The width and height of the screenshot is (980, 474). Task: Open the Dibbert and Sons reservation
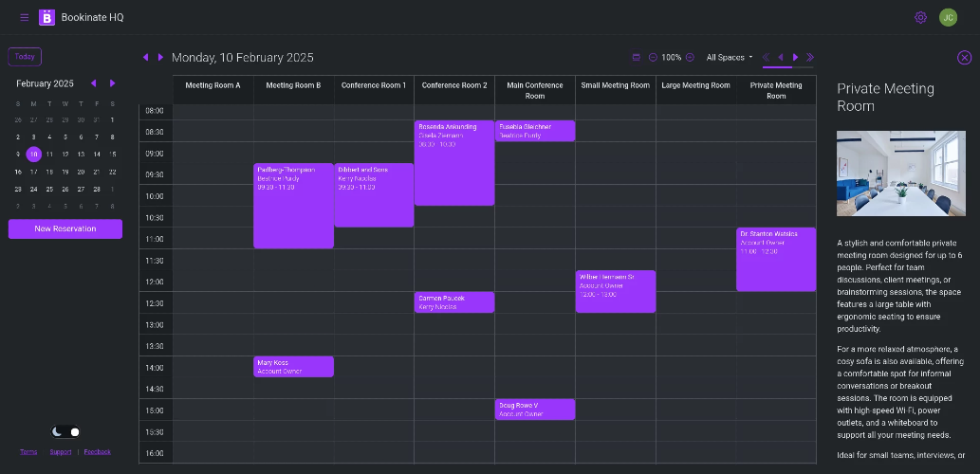tap(374, 195)
